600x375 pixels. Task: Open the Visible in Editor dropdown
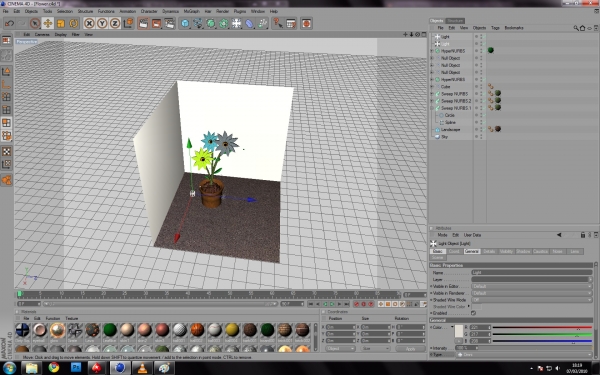[532, 286]
